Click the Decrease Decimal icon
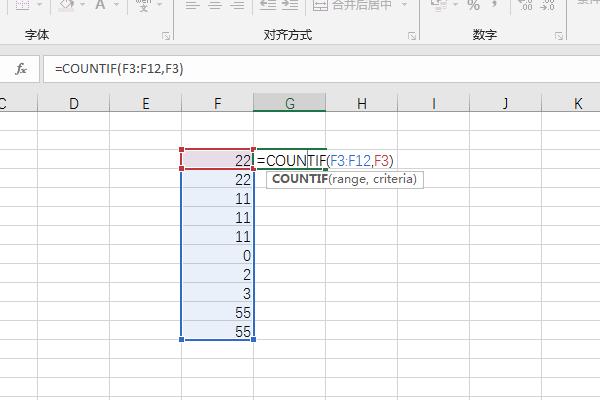Viewport: 600px width, 400px height. point(547,5)
